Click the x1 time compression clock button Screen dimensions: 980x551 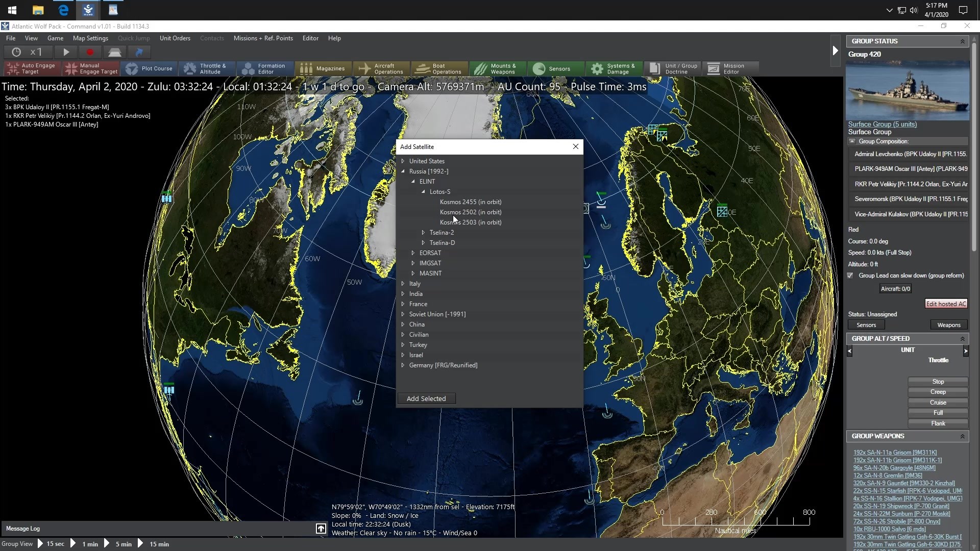click(28, 52)
